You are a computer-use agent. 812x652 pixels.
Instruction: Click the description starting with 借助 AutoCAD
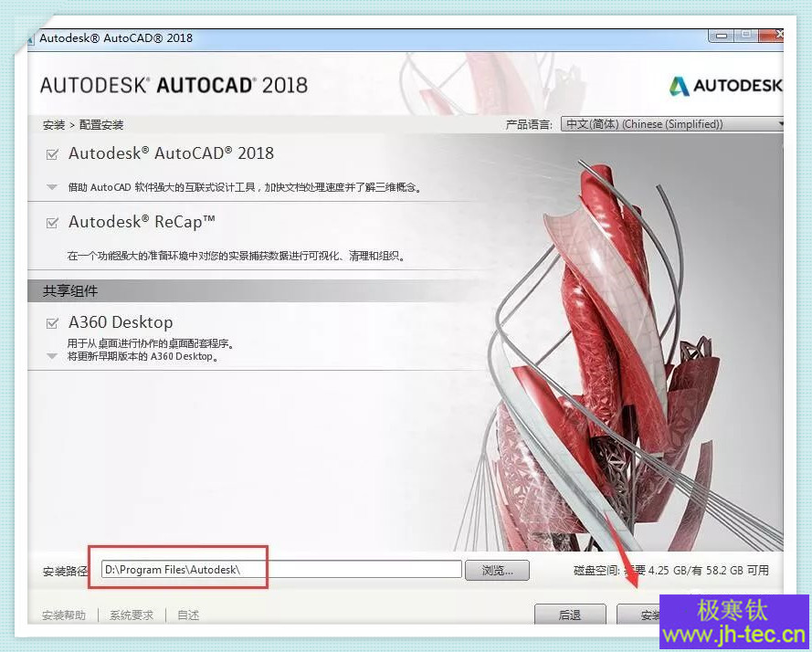pos(245,187)
